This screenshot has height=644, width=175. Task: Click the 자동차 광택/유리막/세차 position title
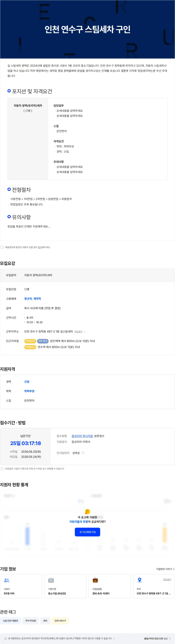point(28,106)
